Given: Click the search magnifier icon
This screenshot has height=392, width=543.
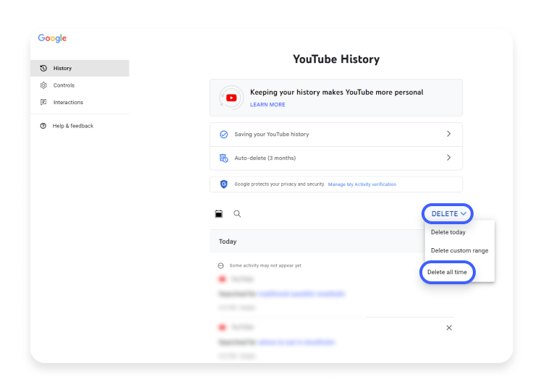Looking at the screenshot, I should click(x=237, y=213).
